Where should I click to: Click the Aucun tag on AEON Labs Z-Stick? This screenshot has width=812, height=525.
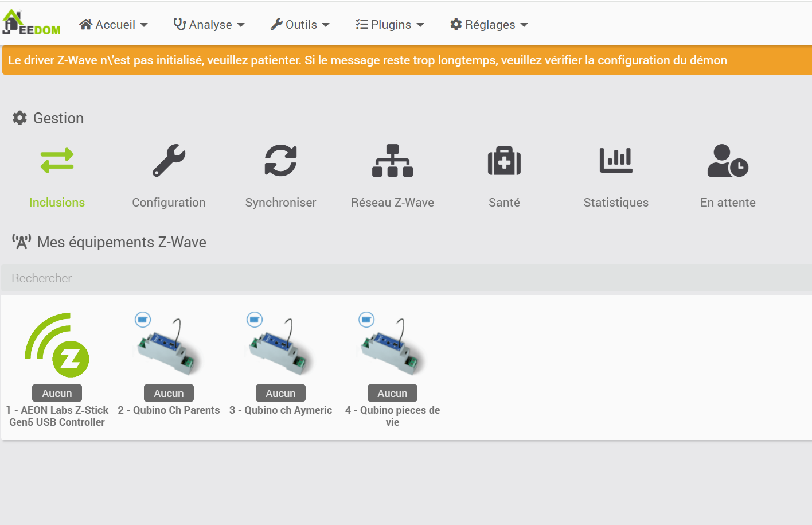click(57, 393)
